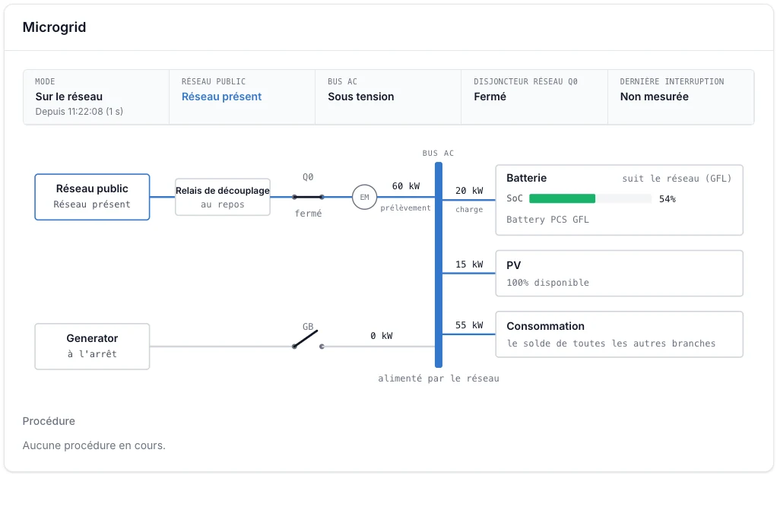Click the Dernière interruption Non mesurée value
This screenshot has height=532, width=777.
point(654,97)
